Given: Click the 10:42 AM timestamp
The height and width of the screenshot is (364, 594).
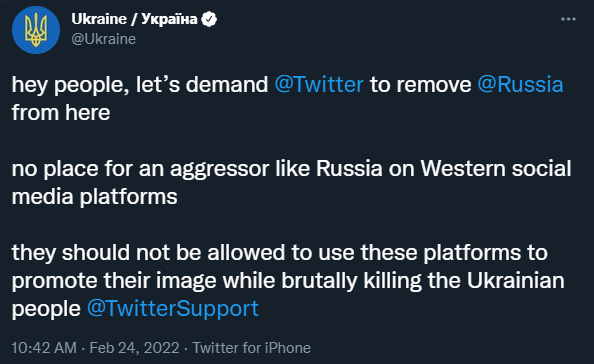Looking at the screenshot, I should (44, 348).
